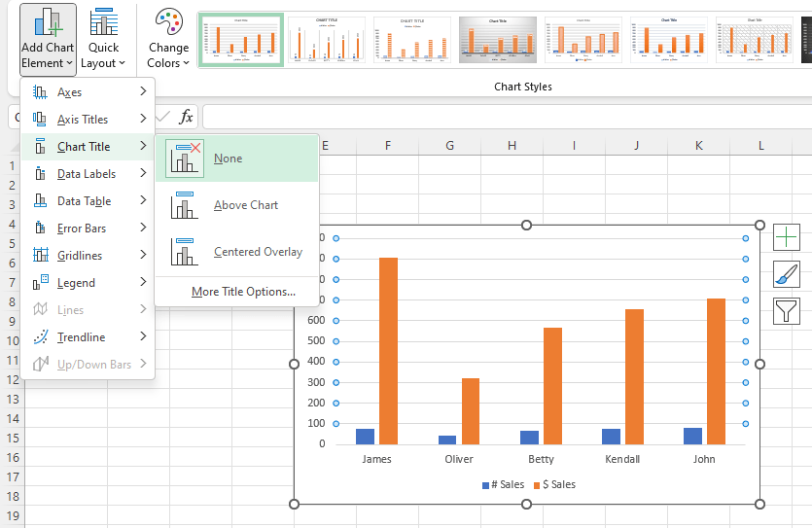This screenshot has height=528, width=812.
Task: Click the # Sales legend entry
Action: [x=503, y=484]
